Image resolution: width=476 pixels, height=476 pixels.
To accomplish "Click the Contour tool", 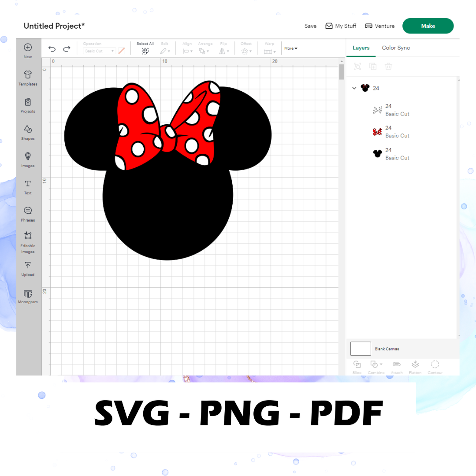I will (435, 367).
